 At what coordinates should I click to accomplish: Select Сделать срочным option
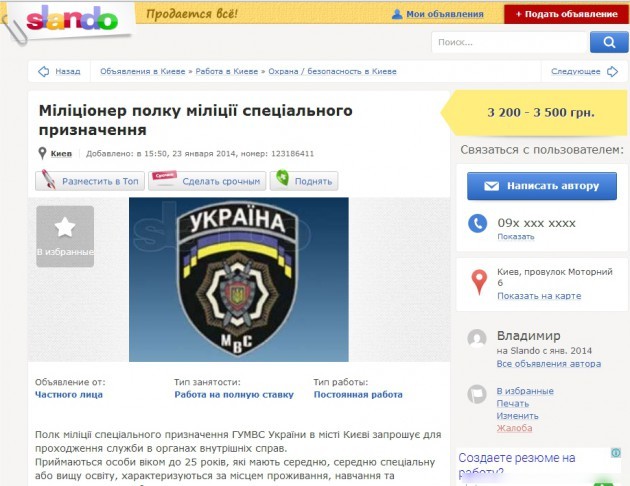[207, 181]
